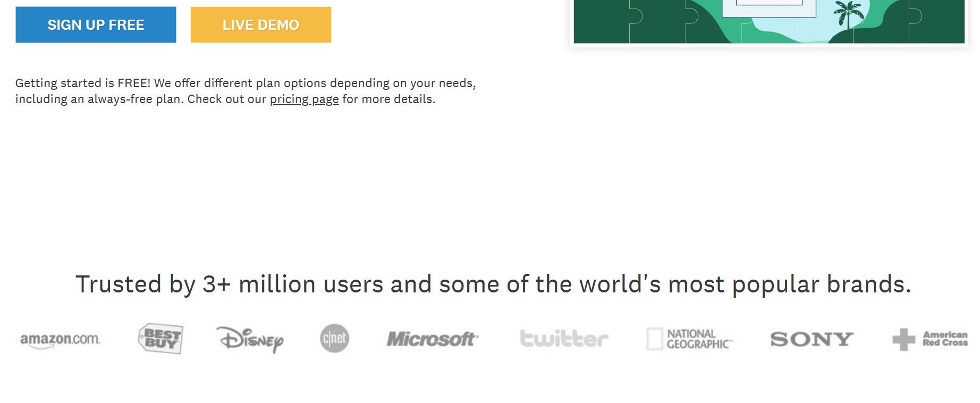The width and height of the screenshot is (980, 403).
Task: Click the Twitter wordmark logo
Action: pyautogui.click(x=564, y=339)
